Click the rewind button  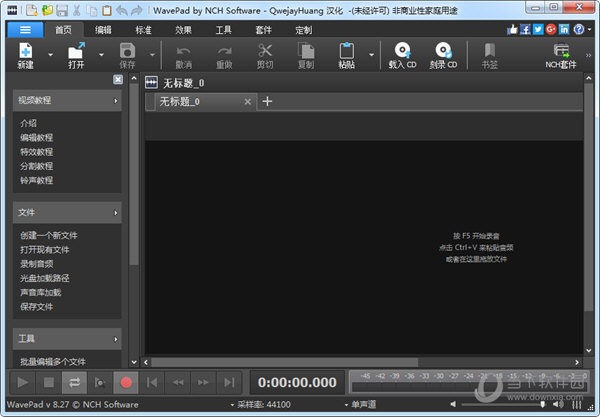178,382
